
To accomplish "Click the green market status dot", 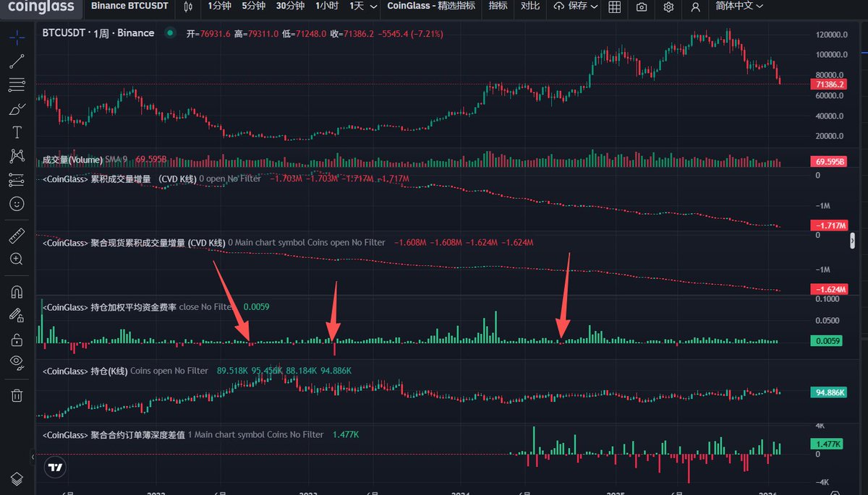I will click(170, 33).
